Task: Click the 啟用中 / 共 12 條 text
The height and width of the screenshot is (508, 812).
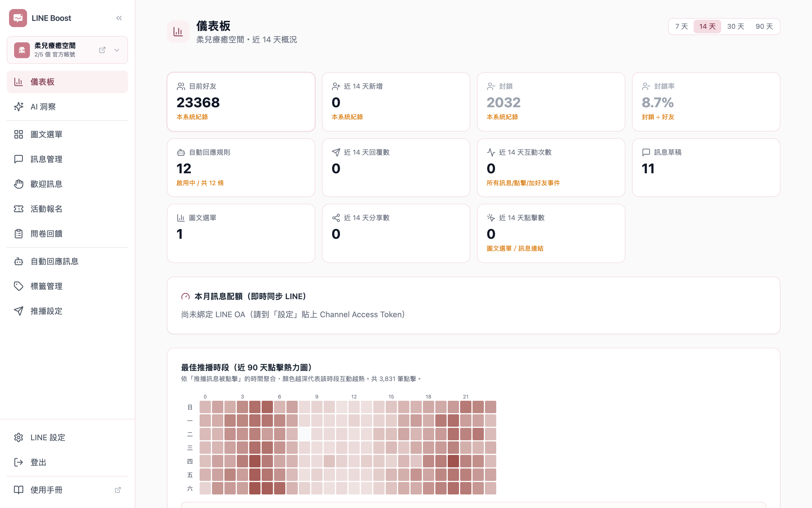Action: point(200,183)
